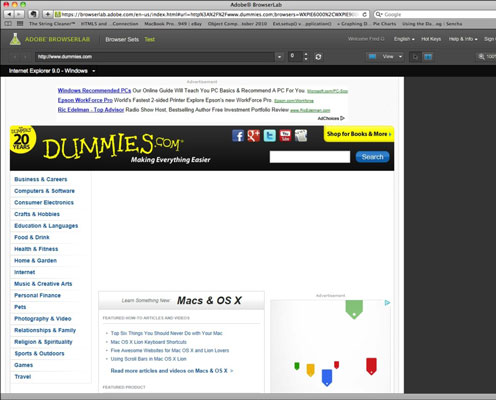Viewport: 496px width, 400px height.
Task: Click the Evernote clipper icon in toolbar
Action: point(33,14)
